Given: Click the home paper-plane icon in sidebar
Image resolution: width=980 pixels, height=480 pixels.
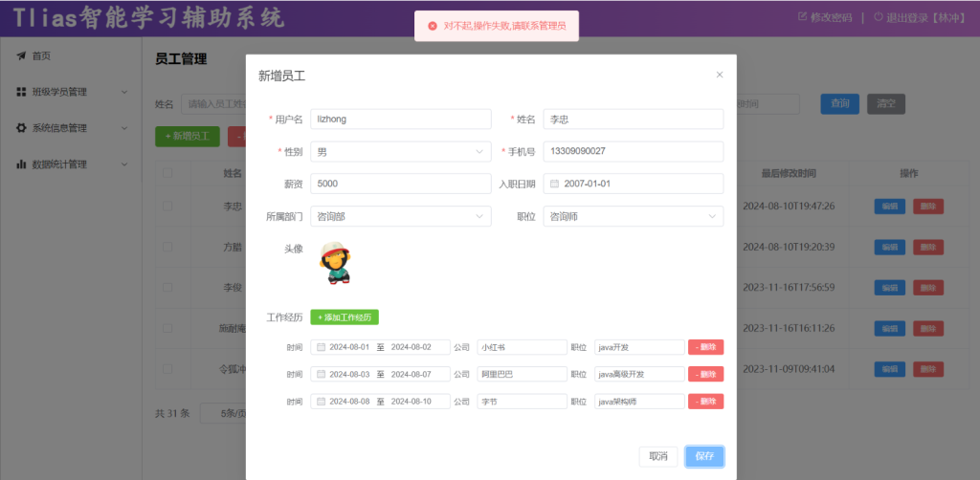Looking at the screenshot, I should pyautogui.click(x=21, y=56).
